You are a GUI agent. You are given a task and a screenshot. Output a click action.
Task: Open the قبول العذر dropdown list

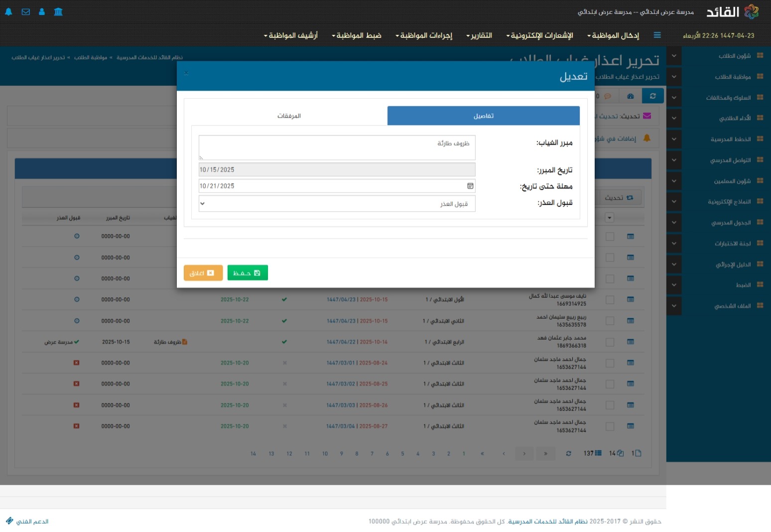(337, 204)
